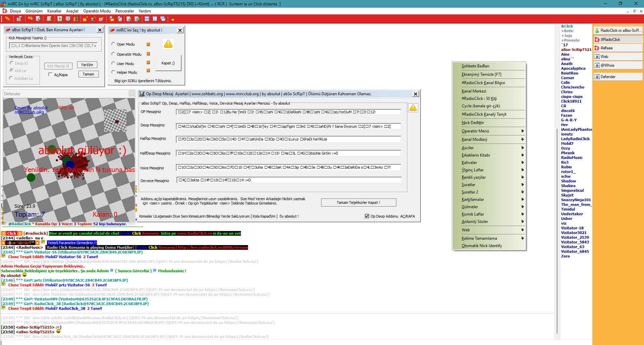Click the tile windows vertically toolbar icon
644x345 pixels.
tap(155, 19)
